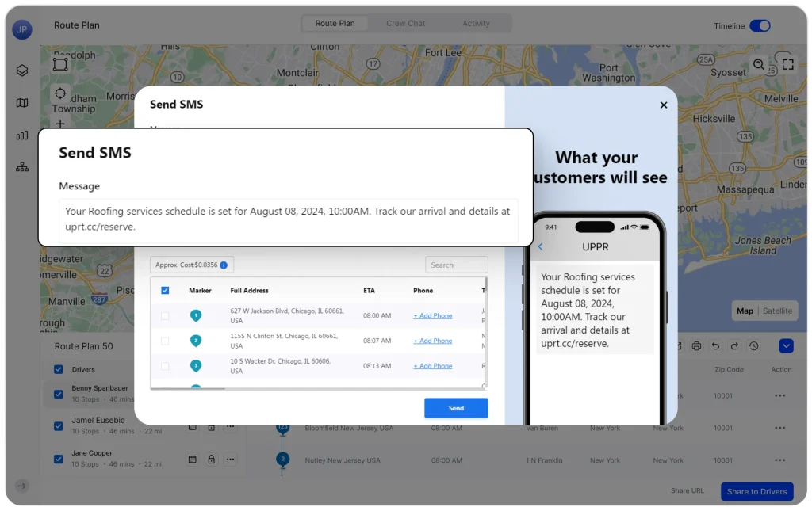Add phone for 627 W Jackson Blvd
Image resolution: width=812 pixels, height=511 pixels.
point(432,315)
